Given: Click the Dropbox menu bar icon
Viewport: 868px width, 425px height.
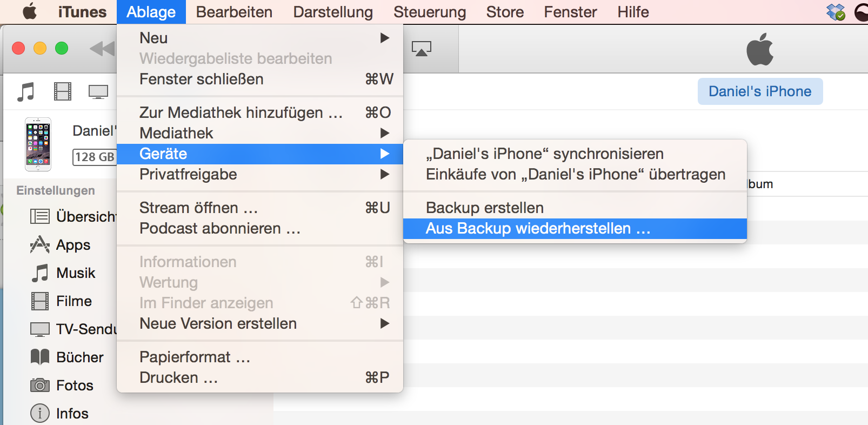Looking at the screenshot, I should coord(836,12).
